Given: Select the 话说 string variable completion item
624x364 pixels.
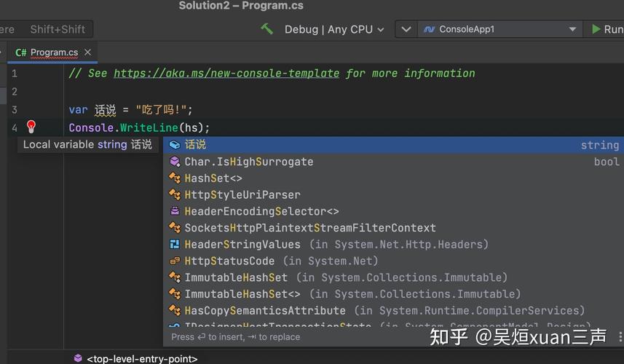Looking at the screenshot, I should [393, 145].
